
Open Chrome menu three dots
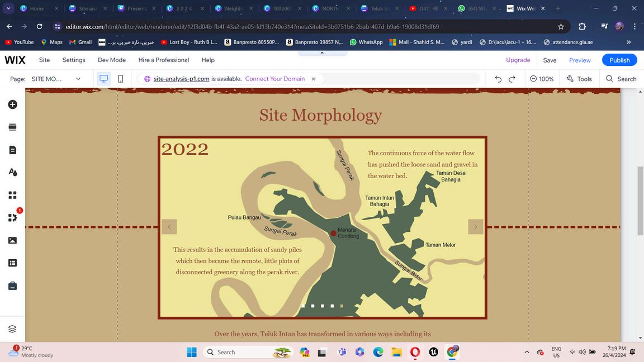pos(634,27)
